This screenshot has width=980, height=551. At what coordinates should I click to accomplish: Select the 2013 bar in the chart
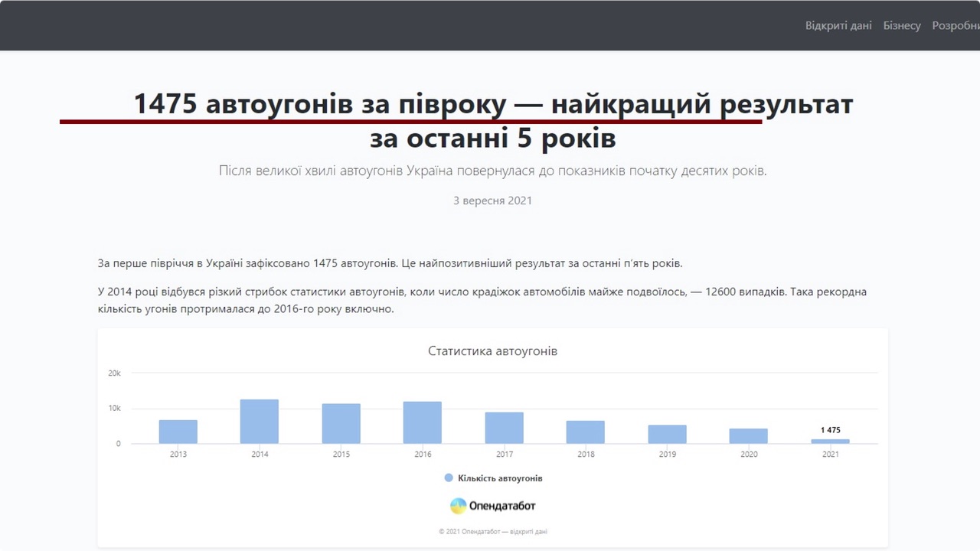pos(178,432)
